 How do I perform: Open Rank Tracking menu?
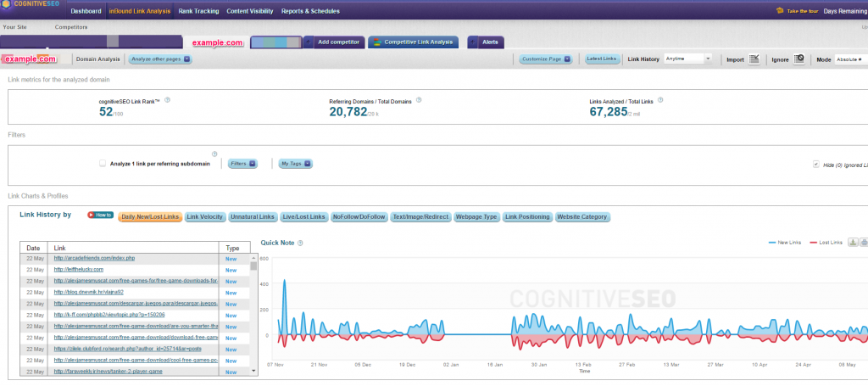pos(198,11)
